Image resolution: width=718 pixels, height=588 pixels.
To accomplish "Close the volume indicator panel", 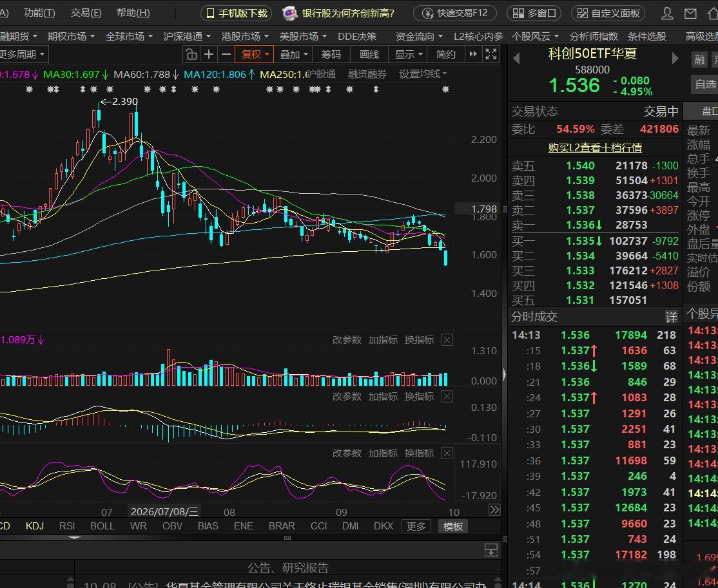I will (447, 340).
